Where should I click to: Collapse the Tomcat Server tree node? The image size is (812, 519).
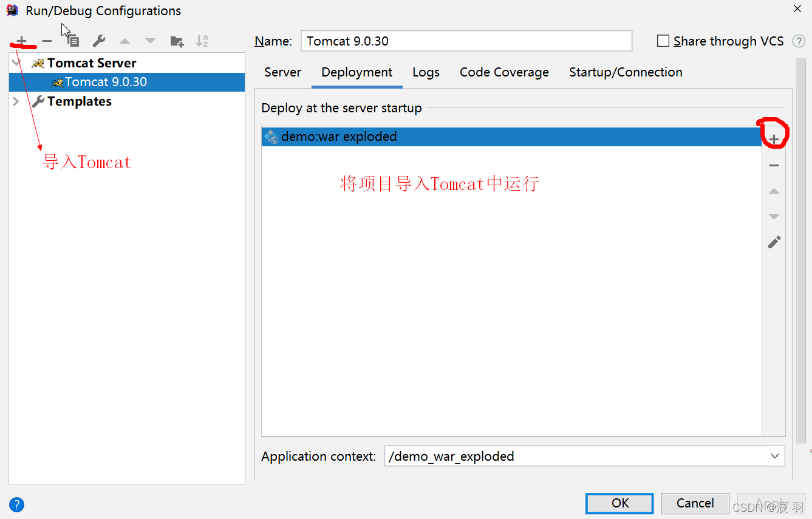16,63
